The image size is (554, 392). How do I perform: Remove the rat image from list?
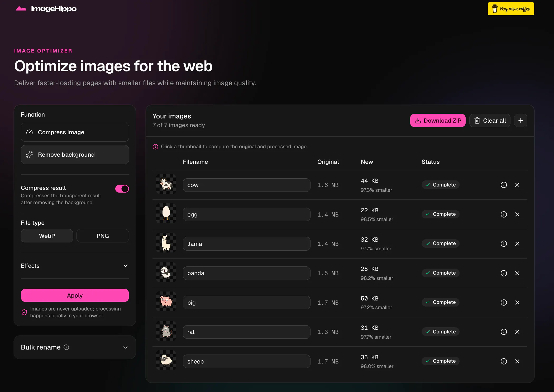(517, 332)
